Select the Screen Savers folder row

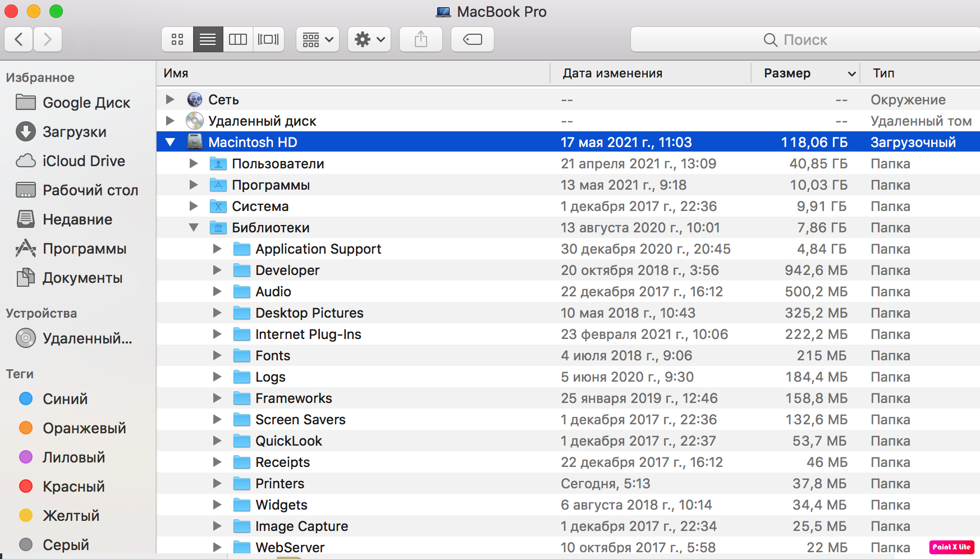point(568,419)
